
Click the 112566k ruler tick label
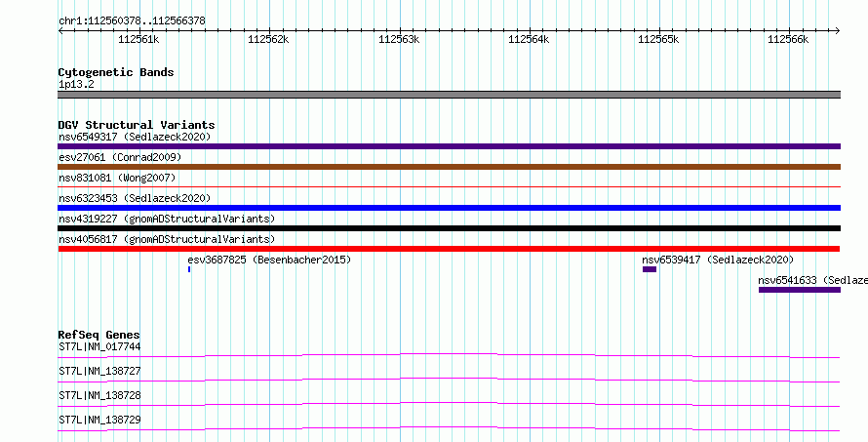click(788, 39)
